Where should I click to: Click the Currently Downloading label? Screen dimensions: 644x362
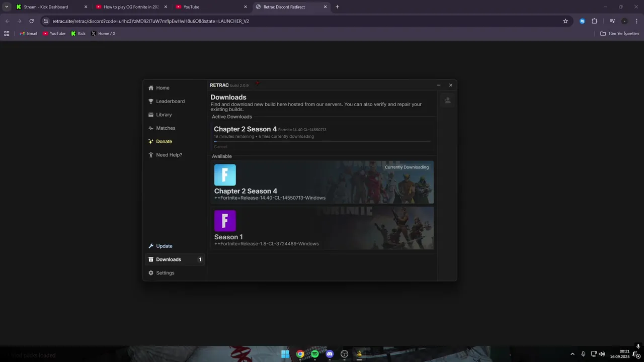(407, 167)
